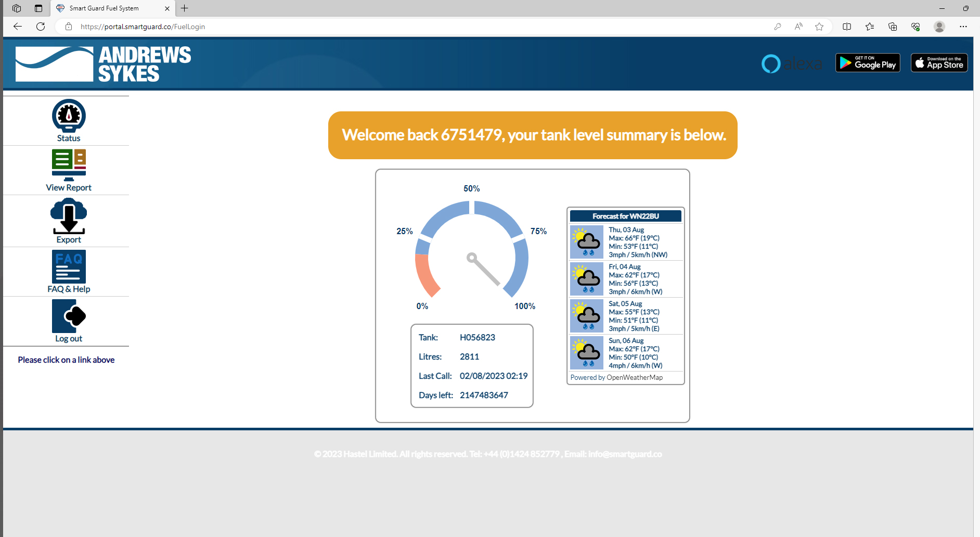Open FAQ & Help from the sidebar

[x=68, y=266]
